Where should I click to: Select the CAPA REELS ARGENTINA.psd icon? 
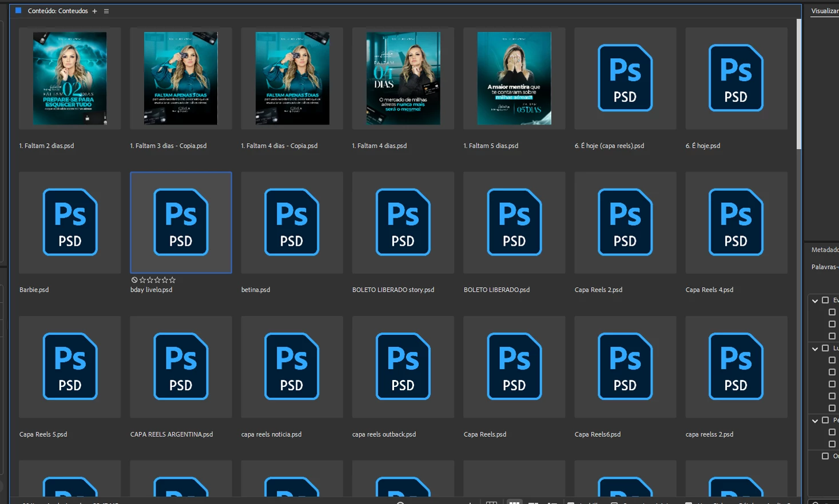click(181, 366)
